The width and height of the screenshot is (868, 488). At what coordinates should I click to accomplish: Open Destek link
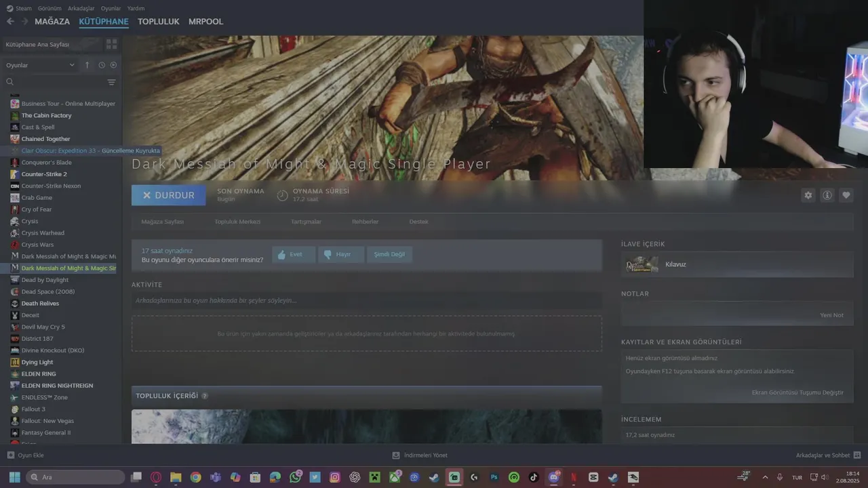pos(418,222)
